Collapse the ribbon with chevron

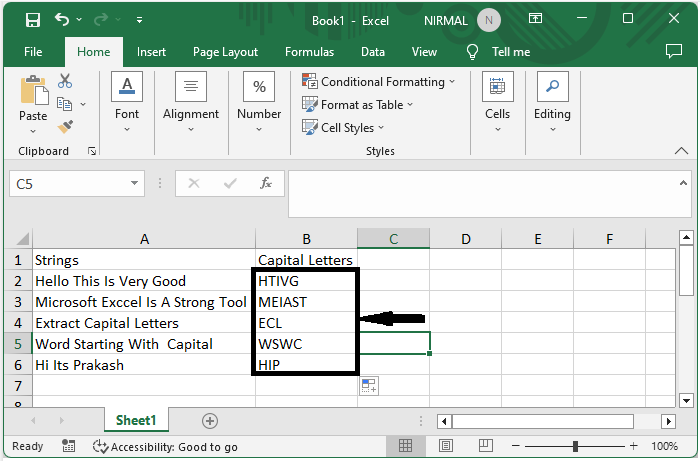(681, 151)
